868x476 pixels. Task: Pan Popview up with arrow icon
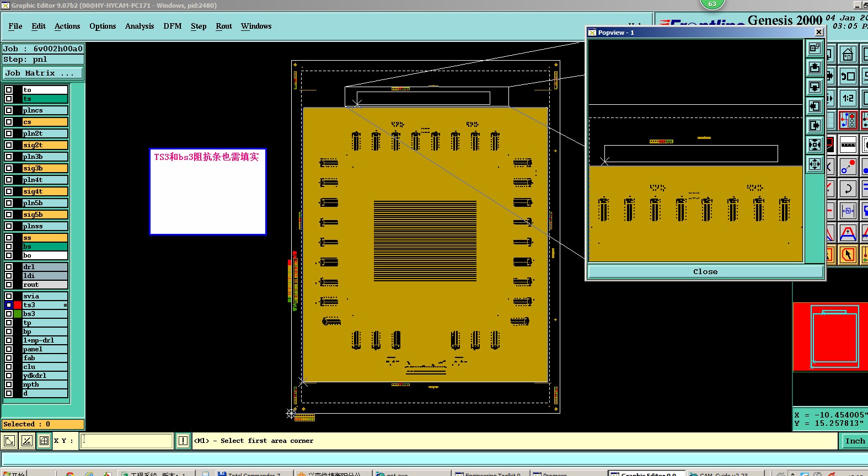[x=815, y=68]
